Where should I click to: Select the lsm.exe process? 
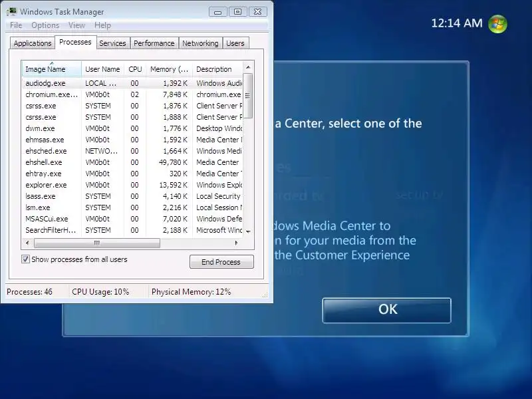click(132, 207)
